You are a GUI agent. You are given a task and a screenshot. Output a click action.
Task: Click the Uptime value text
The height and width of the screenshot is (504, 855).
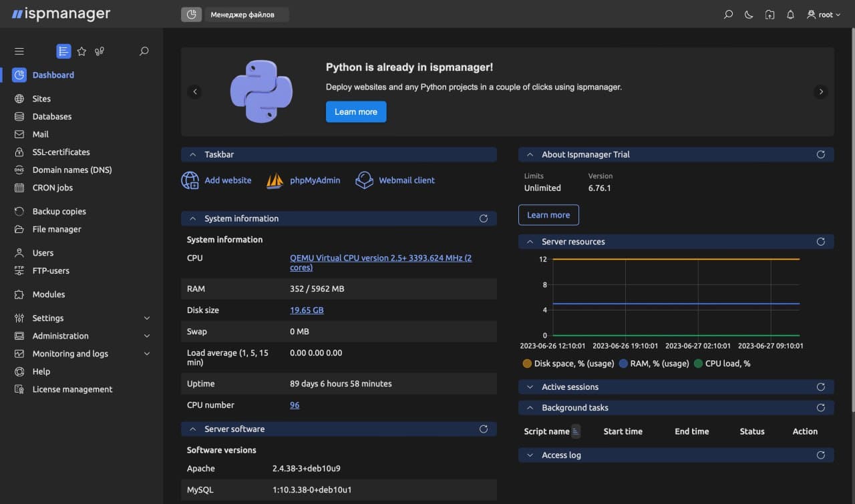point(341,384)
